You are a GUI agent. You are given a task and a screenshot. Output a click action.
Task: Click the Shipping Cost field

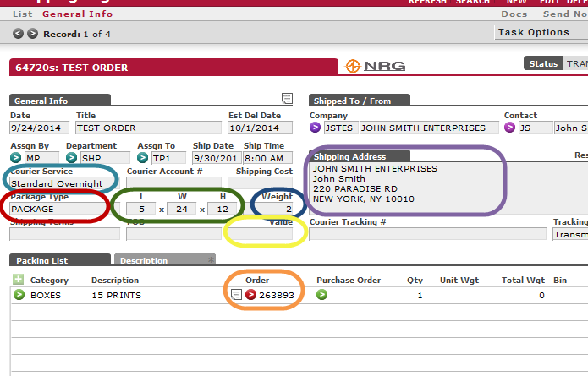(260, 183)
